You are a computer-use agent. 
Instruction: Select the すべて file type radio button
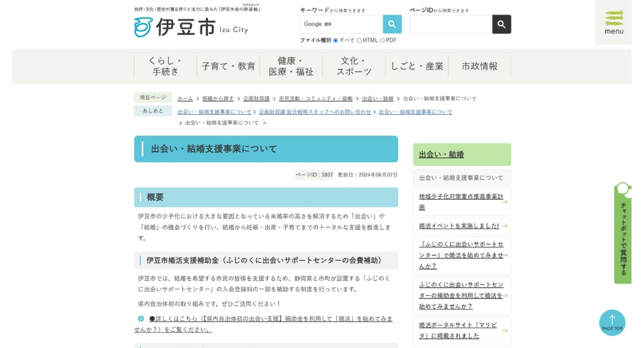(336, 40)
